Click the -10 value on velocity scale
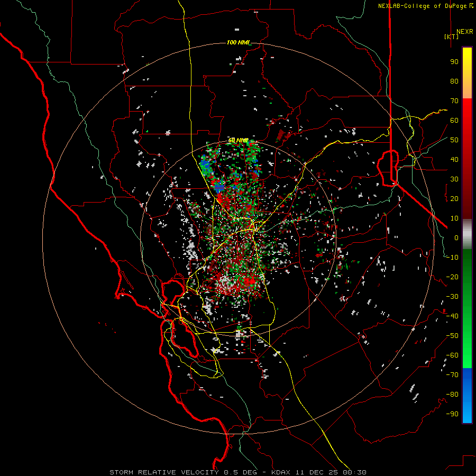Image resolution: width=476 pixels, height=476 pixels. pos(452,258)
